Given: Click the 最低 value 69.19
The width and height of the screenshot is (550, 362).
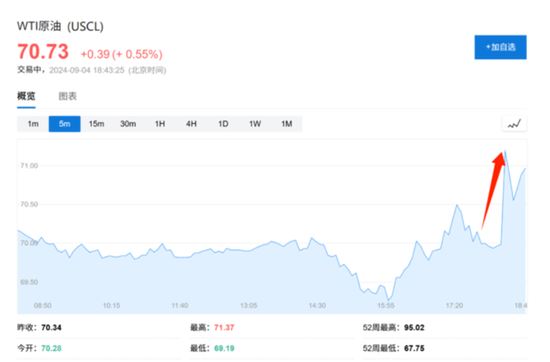Looking at the screenshot, I should 224,348.
